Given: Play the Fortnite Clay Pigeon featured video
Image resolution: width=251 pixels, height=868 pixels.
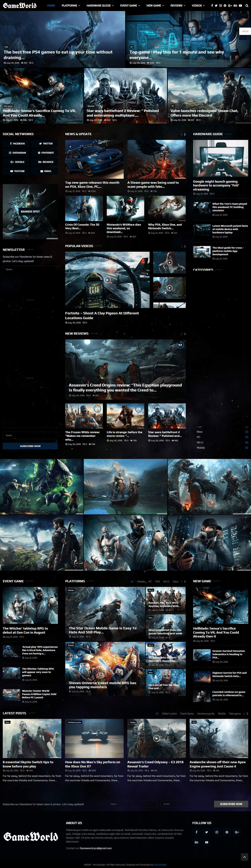Looking at the screenshot, I should [x=107, y=280].
